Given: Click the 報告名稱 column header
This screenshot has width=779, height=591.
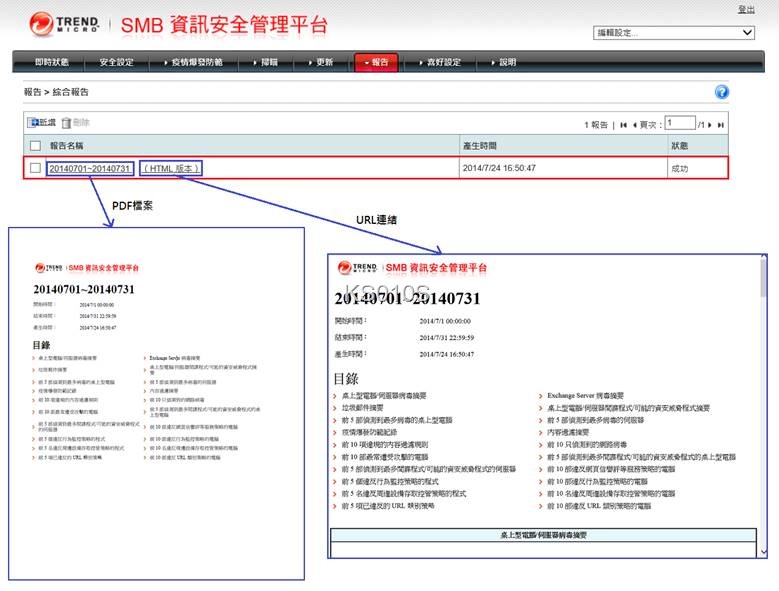Looking at the screenshot, I should (67, 146).
